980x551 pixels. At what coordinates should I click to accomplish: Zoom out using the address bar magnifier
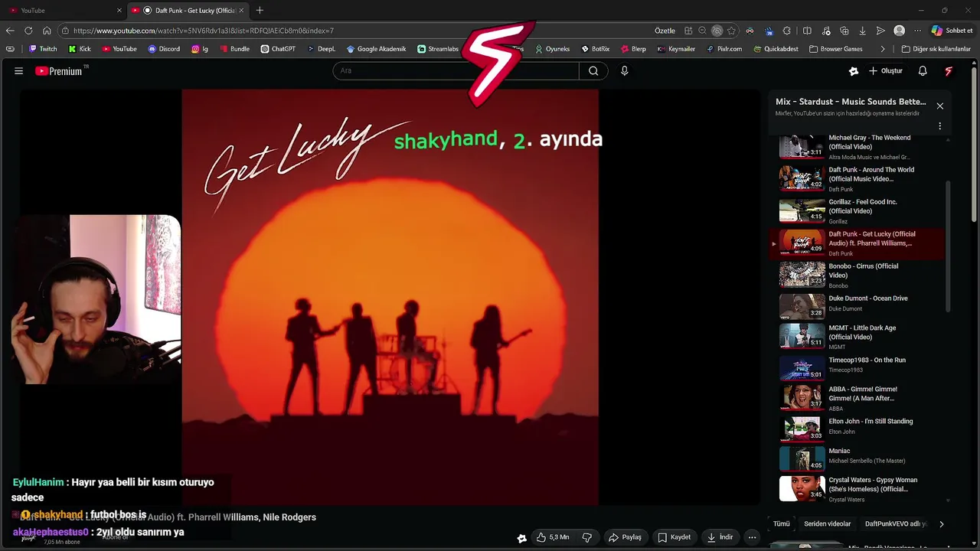tap(702, 31)
